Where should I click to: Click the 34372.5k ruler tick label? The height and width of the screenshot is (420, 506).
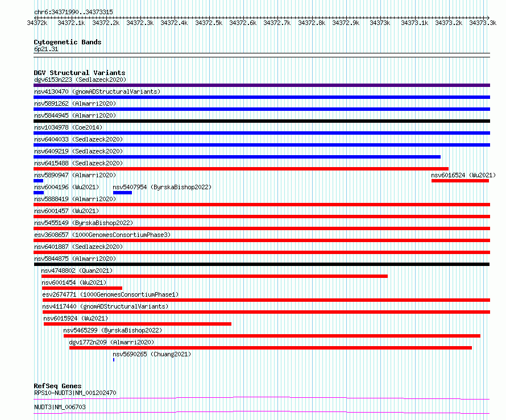209,23
